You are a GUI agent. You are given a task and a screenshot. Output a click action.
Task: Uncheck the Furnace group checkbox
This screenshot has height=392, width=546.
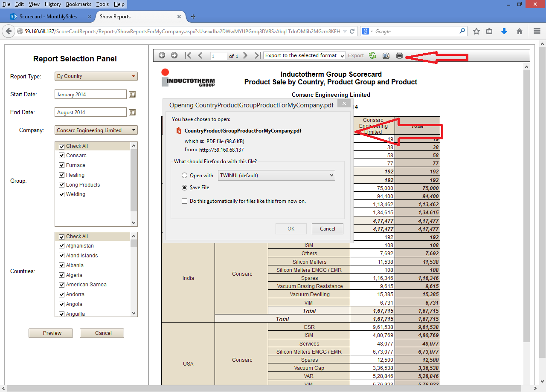pos(62,165)
